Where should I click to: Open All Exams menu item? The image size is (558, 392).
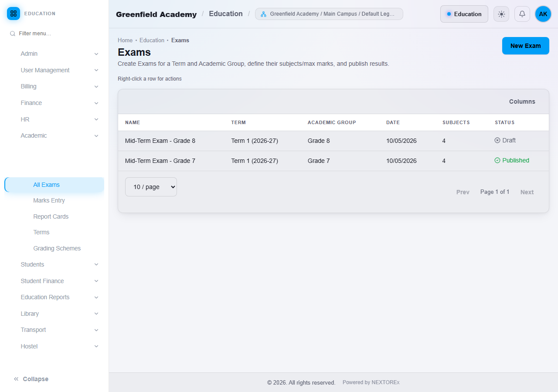click(x=54, y=185)
